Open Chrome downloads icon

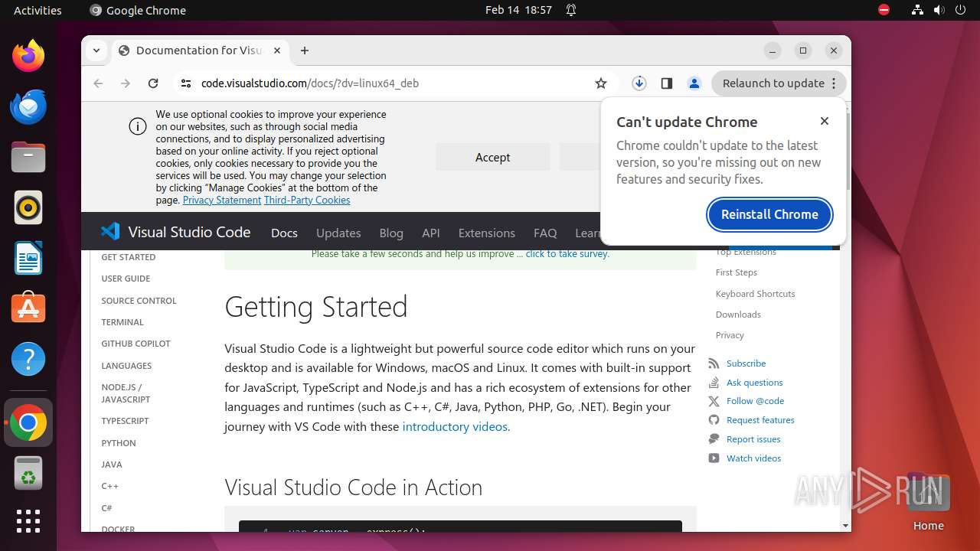(x=639, y=83)
